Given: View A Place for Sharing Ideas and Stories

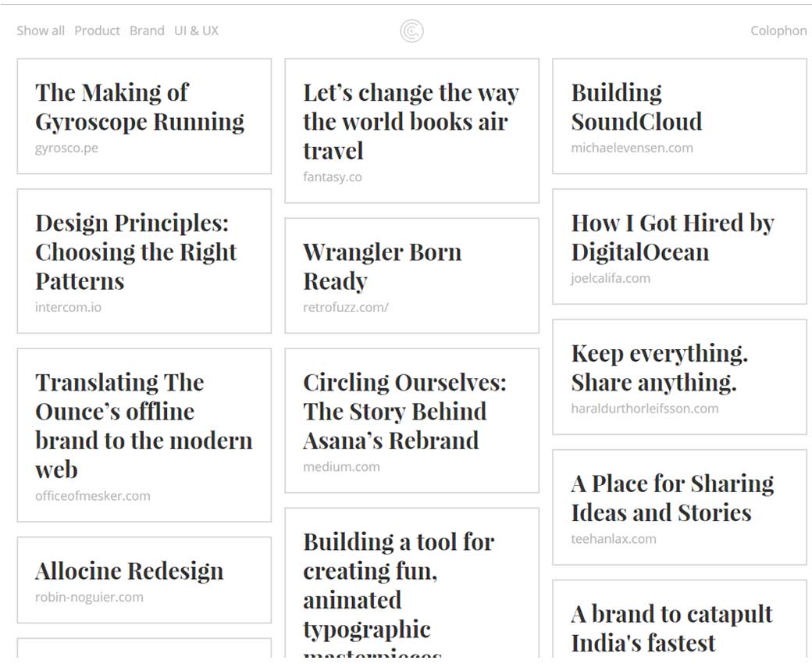Looking at the screenshot, I should (672, 498).
